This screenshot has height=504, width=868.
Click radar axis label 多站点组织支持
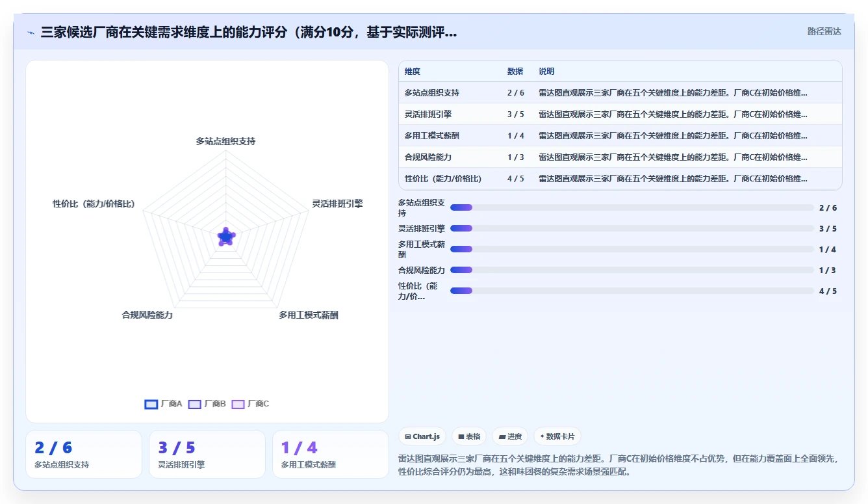(x=225, y=141)
